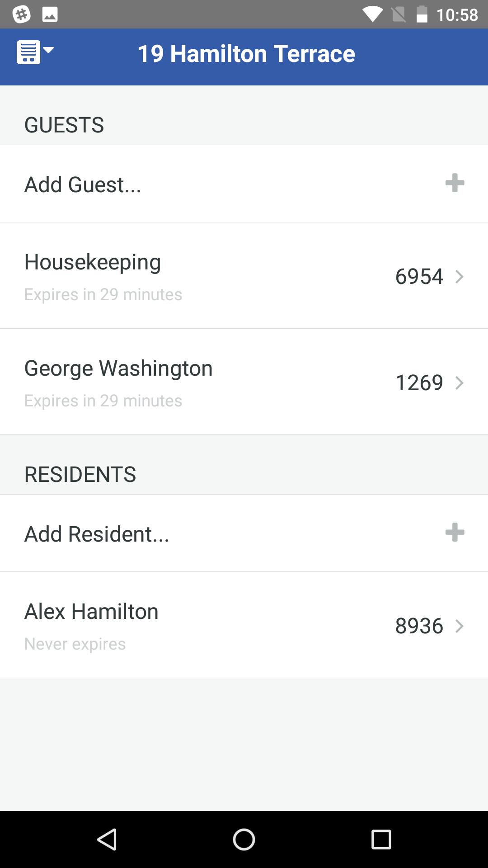Tap the plus icon beside Add Guest
This screenshot has height=868, width=488.
pyautogui.click(x=455, y=183)
